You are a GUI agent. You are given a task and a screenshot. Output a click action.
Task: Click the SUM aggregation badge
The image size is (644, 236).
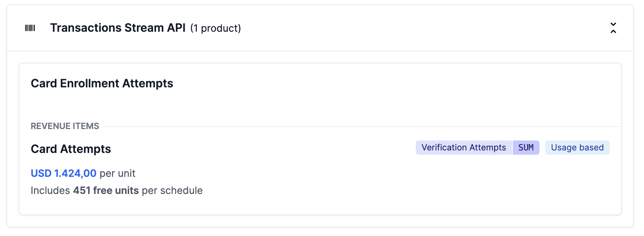pyautogui.click(x=526, y=148)
